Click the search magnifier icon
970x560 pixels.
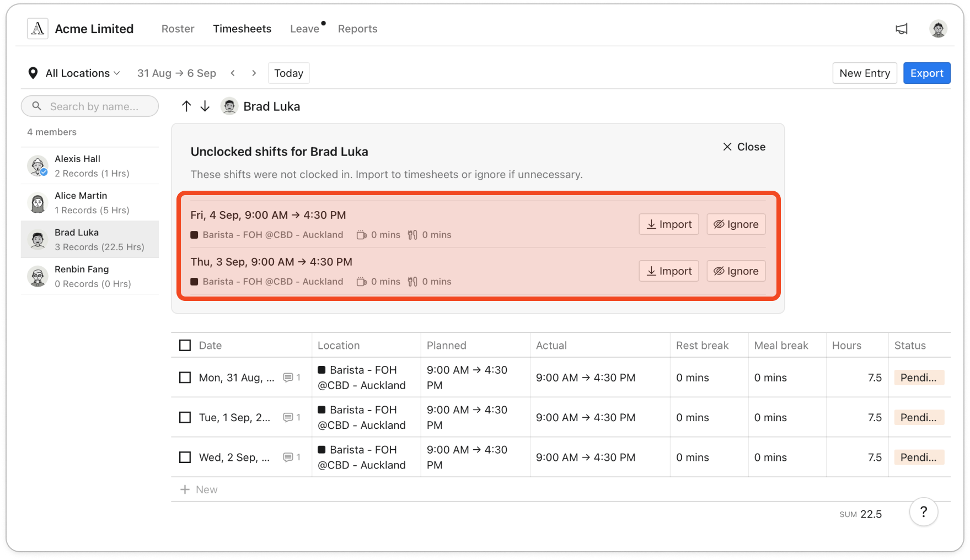click(x=37, y=106)
